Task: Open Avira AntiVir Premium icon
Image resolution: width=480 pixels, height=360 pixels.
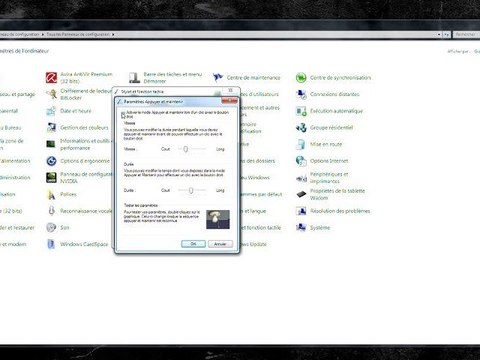Action: 51,78
